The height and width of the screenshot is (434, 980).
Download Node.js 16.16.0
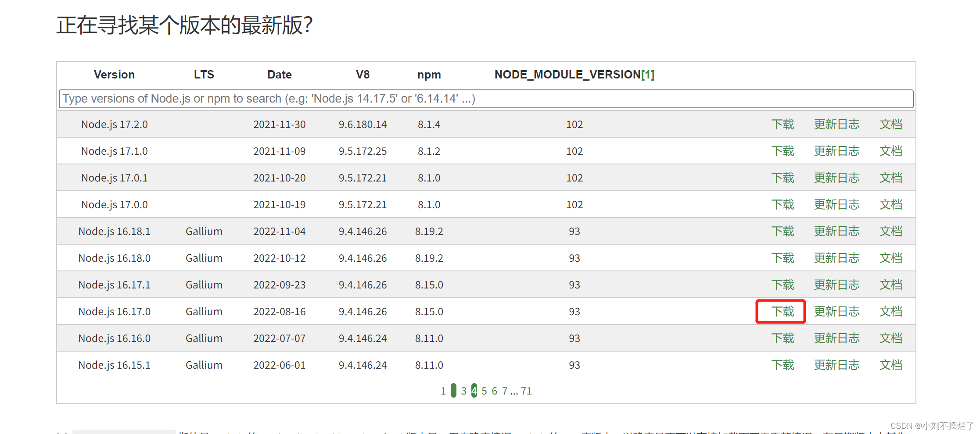(x=783, y=338)
